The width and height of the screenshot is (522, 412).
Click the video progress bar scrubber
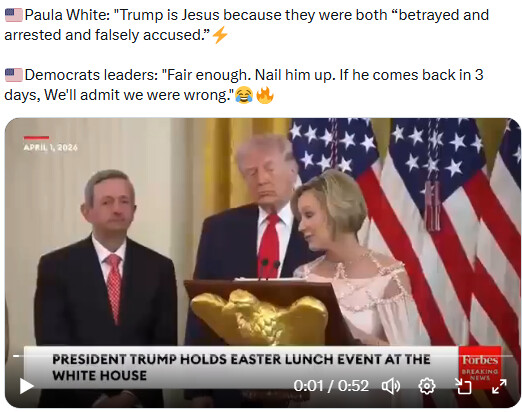[x=16, y=356]
